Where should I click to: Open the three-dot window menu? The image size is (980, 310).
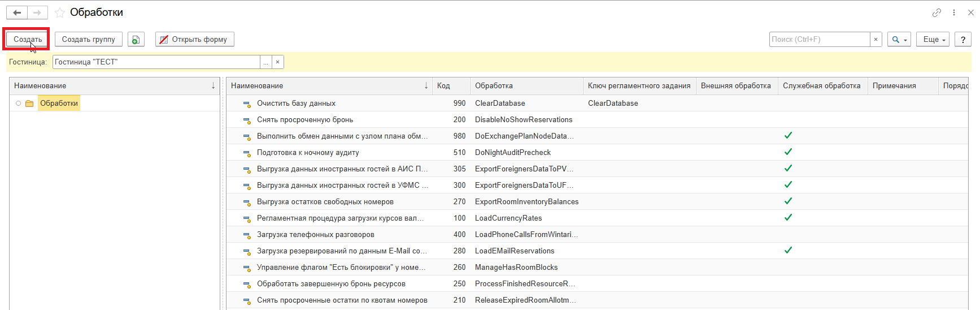tap(954, 12)
